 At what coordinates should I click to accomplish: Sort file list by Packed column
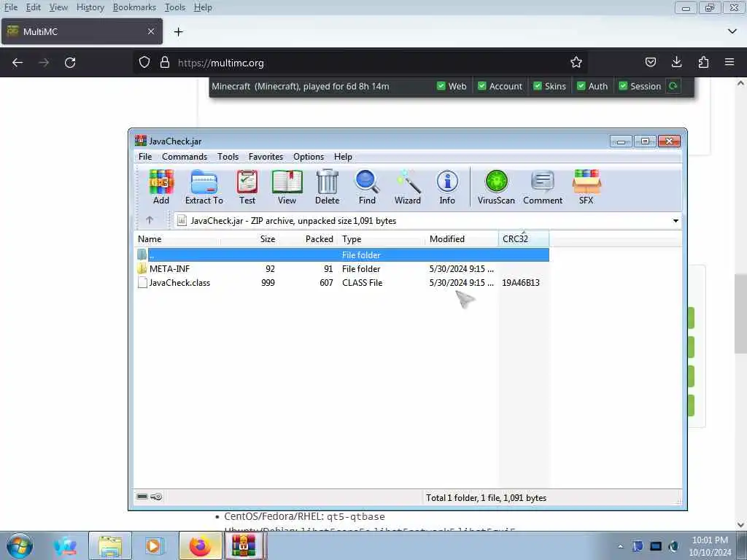pyautogui.click(x=309, y=239)
